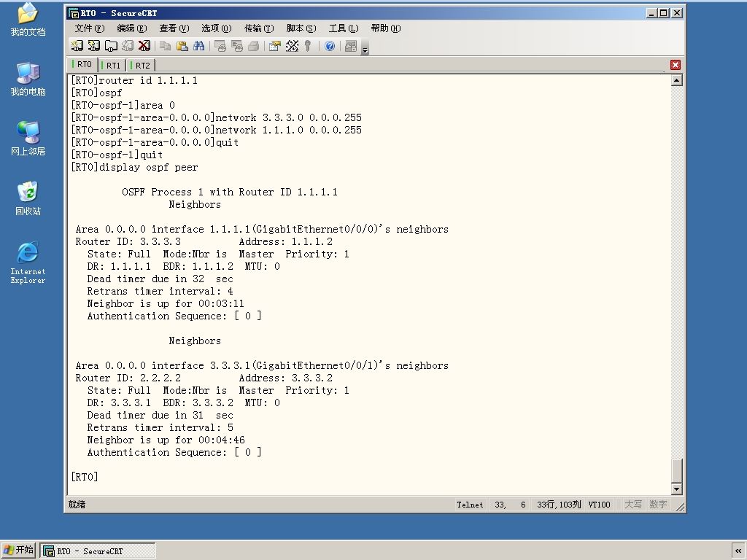Click 'display ospf peer' command text
Viewport: 747px width, 560px height.
click(x=148, y=168)
